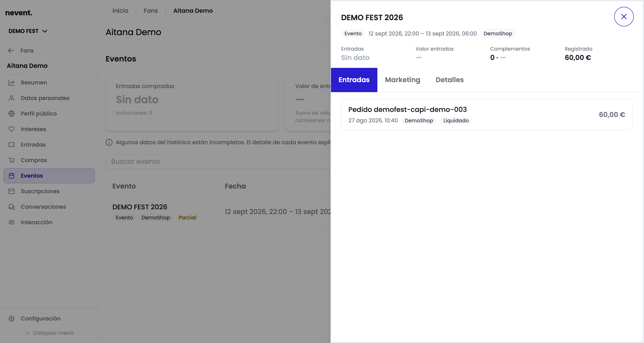
Task: Click the Resumen chart icon in sidebar
Action: point(11,82)
